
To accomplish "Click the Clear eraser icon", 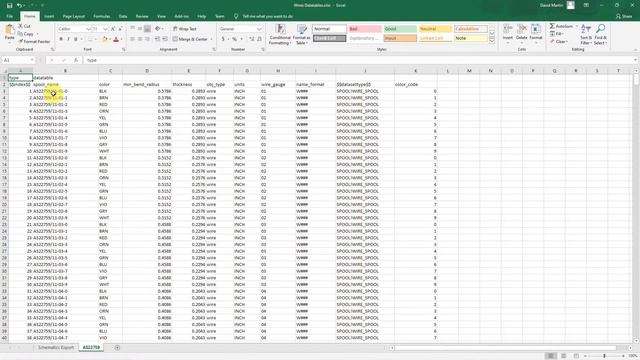I will tap(552, 42).
